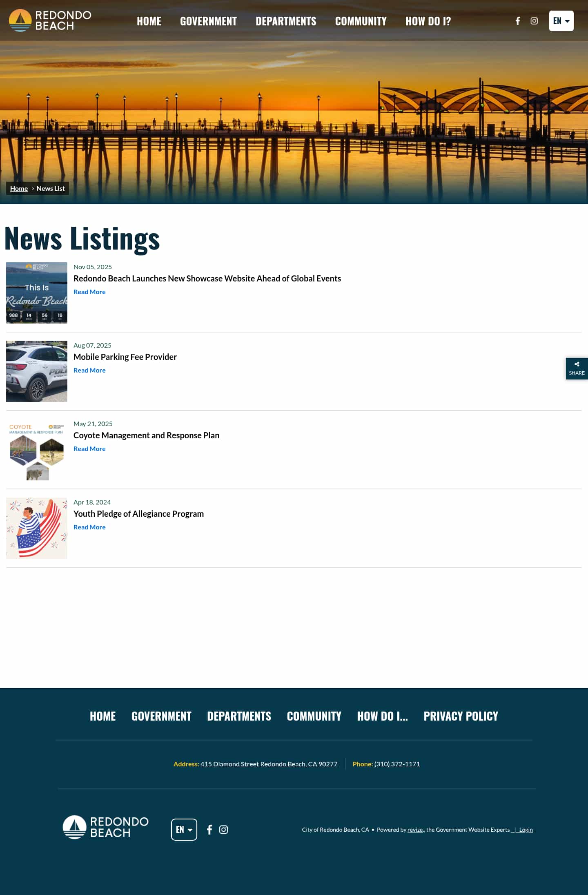
Task: Open the Home menu in the top navigation
Action: click(x=149, y=21)
